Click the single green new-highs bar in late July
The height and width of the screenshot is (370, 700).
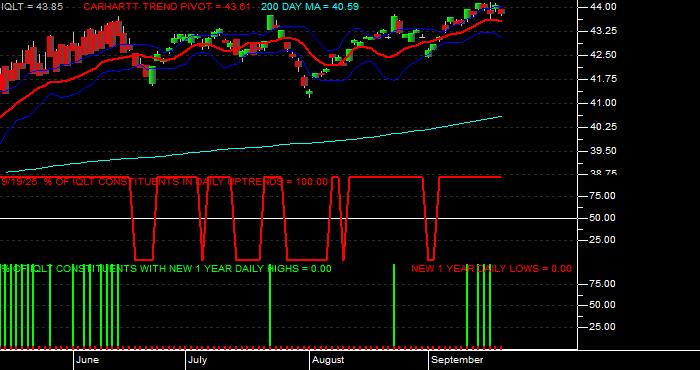click(270, 305)
